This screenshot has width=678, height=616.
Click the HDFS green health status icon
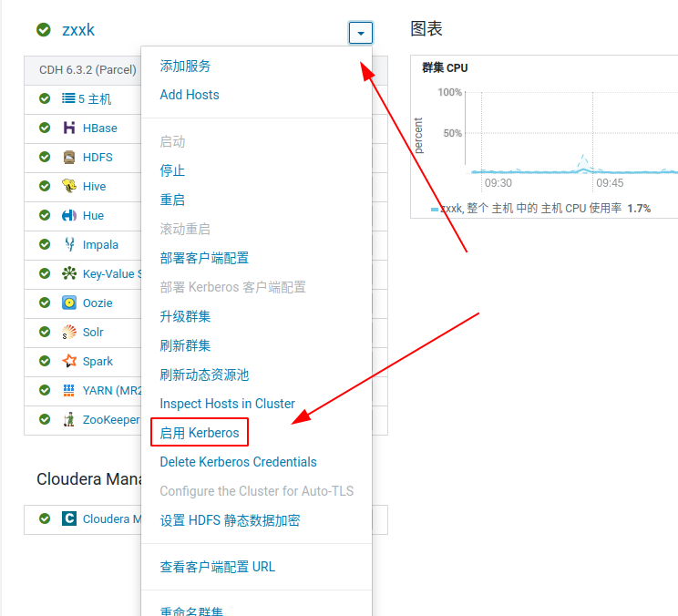(x=45, y=157)
